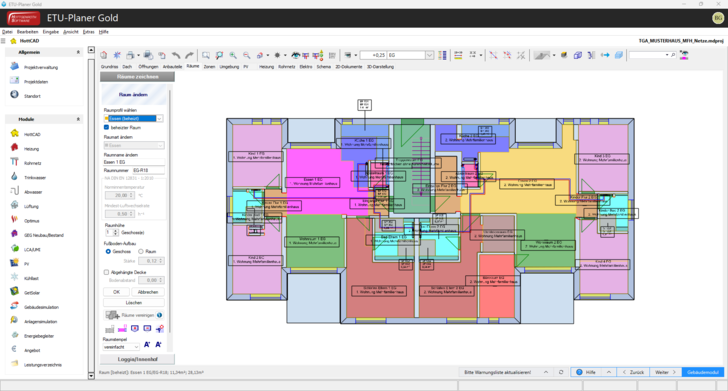Click the Zurück button

(633, 372)
